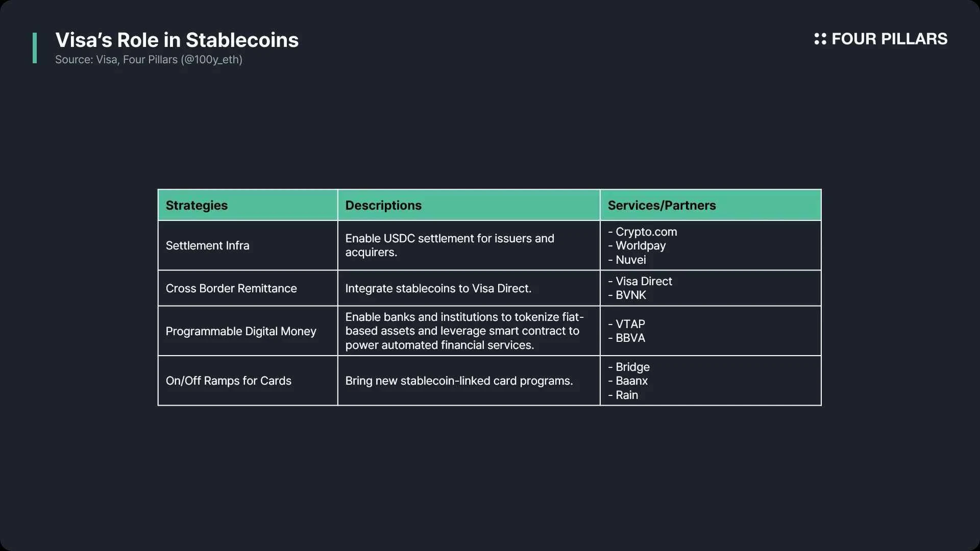Click the Baanx partner entry
980x551 pixels.
coord(631,381)
